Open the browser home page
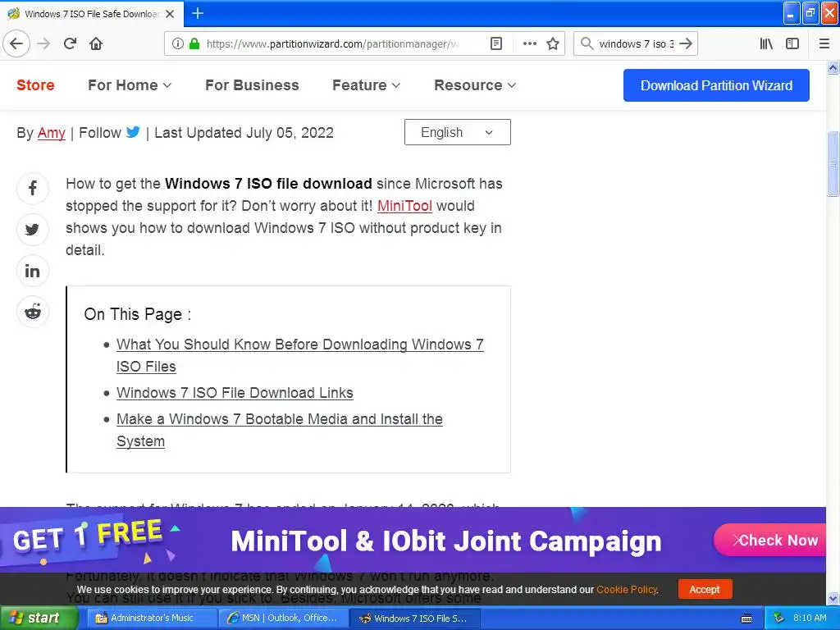Viewport: 840px width, 630px height. point(96,43)
